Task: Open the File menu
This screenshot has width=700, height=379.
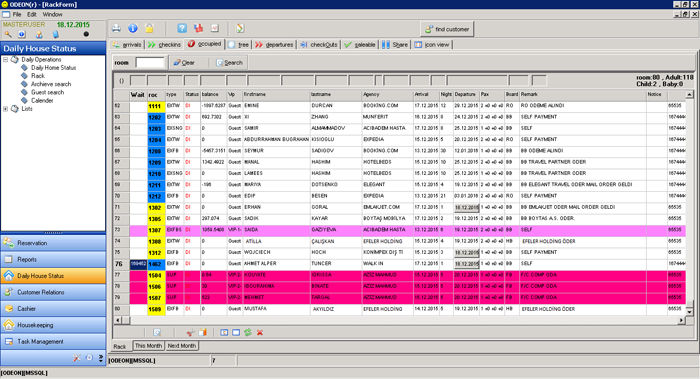Action: pos(17,14)
